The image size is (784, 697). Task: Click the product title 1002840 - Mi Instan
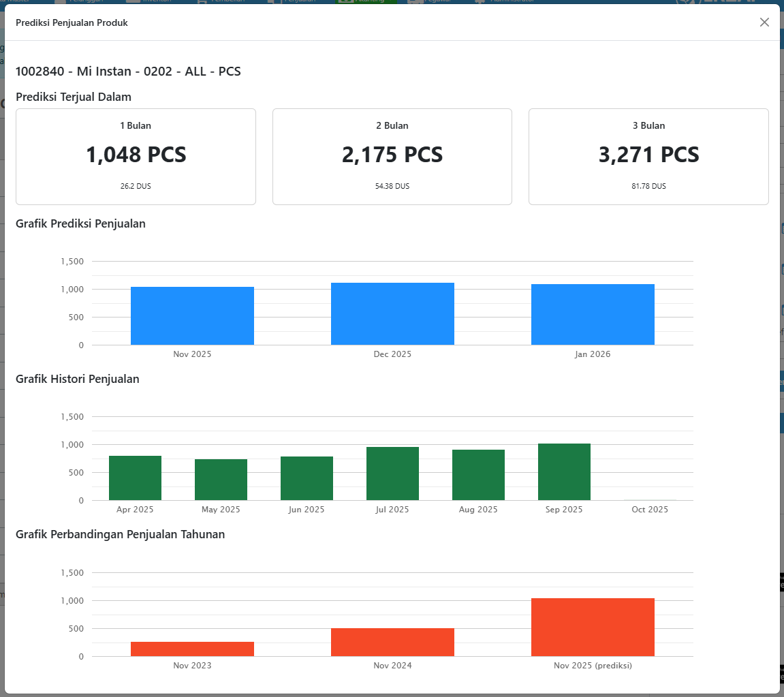[x=128, y=72]
